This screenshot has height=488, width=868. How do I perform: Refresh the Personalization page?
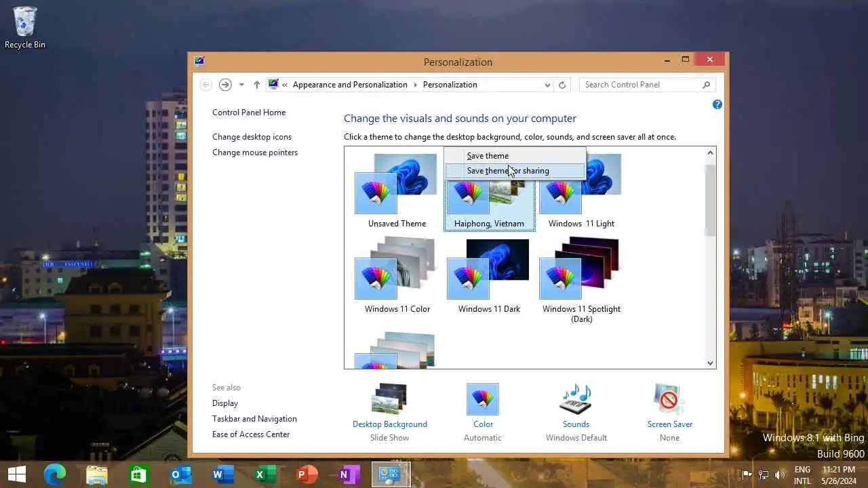point(561,85)
